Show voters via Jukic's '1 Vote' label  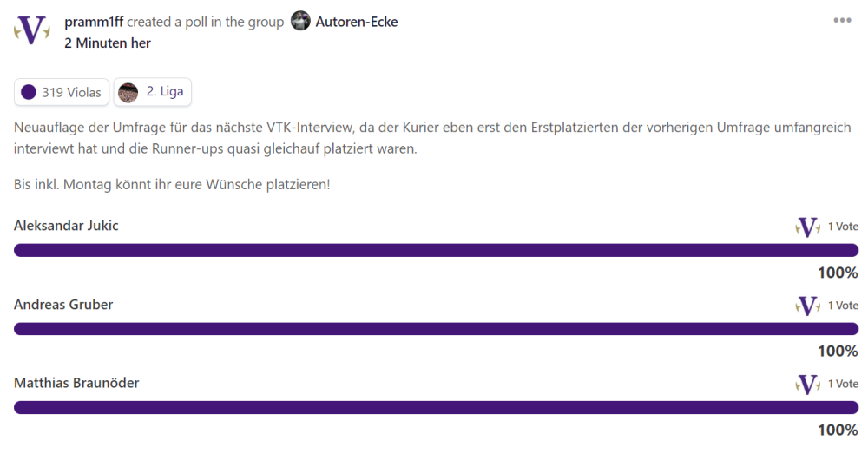[x=843, y=227]
